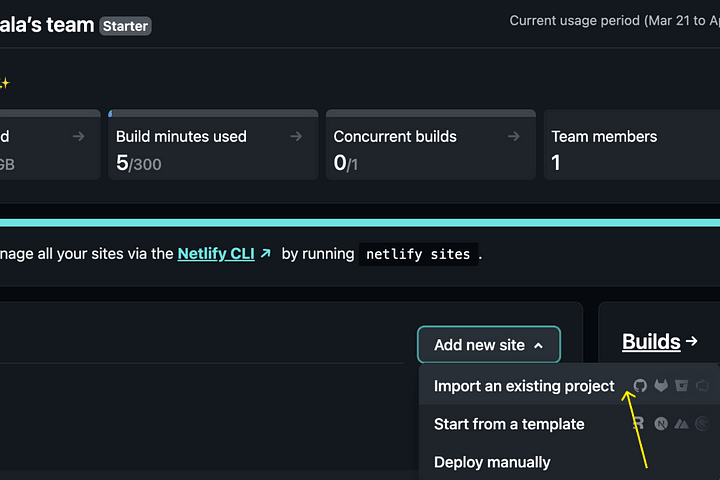Click the arrow next to Builds
This screenshot has height=480, width=720.
(x=692, y=341)
